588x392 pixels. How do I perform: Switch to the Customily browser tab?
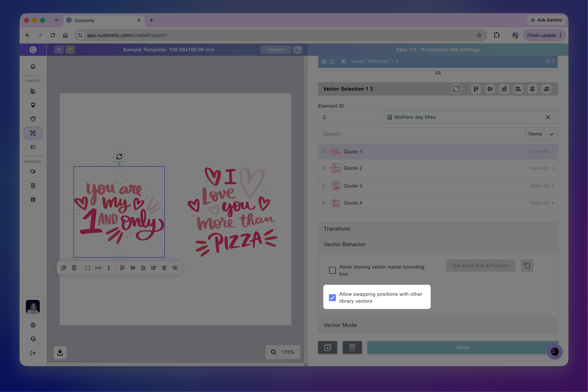coord(104,21)
